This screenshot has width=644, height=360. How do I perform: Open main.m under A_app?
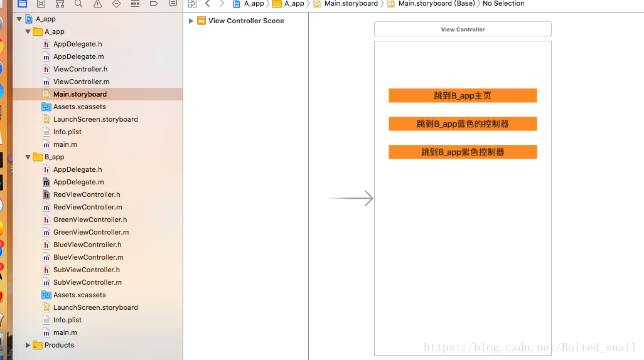(65, 144)
